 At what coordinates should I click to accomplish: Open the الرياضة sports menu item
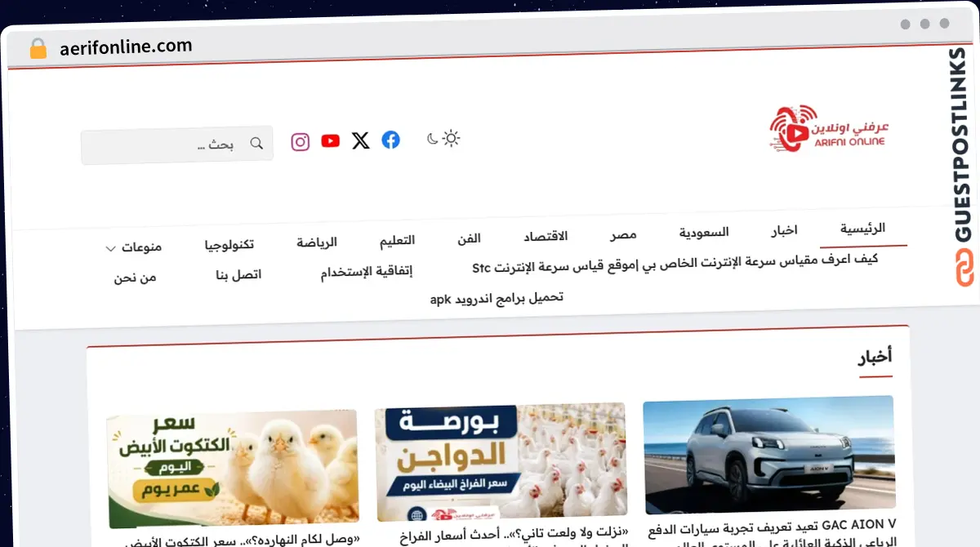point(317,242)
